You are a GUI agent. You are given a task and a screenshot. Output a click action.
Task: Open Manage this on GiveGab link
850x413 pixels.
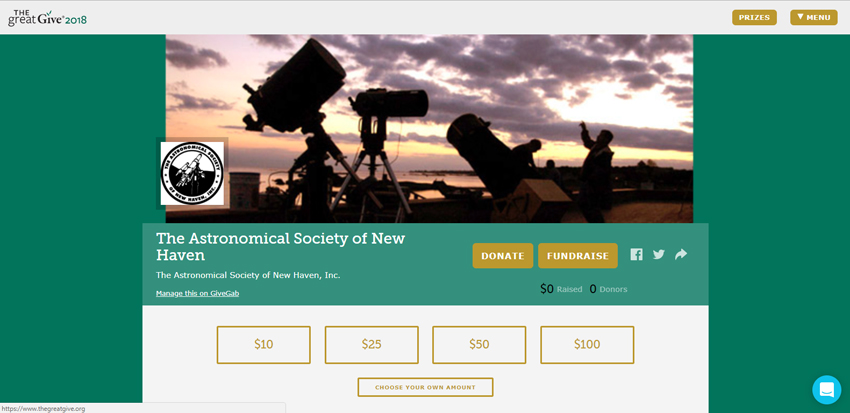[x=197, y=293]
